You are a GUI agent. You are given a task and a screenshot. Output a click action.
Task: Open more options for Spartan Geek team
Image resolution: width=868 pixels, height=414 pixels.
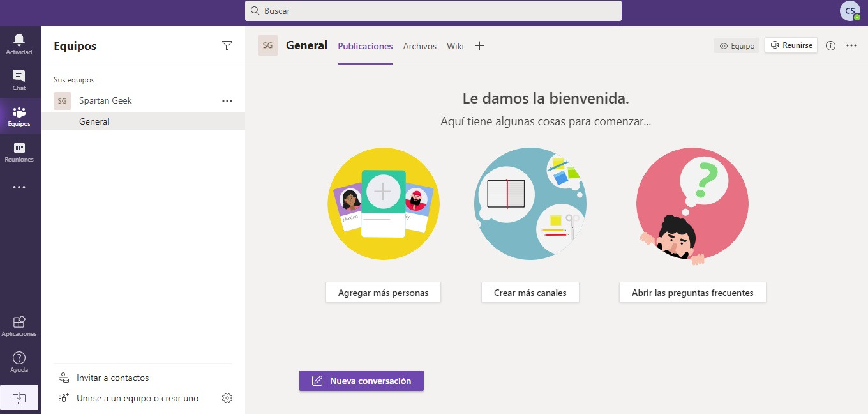click(x=227, y=100)
